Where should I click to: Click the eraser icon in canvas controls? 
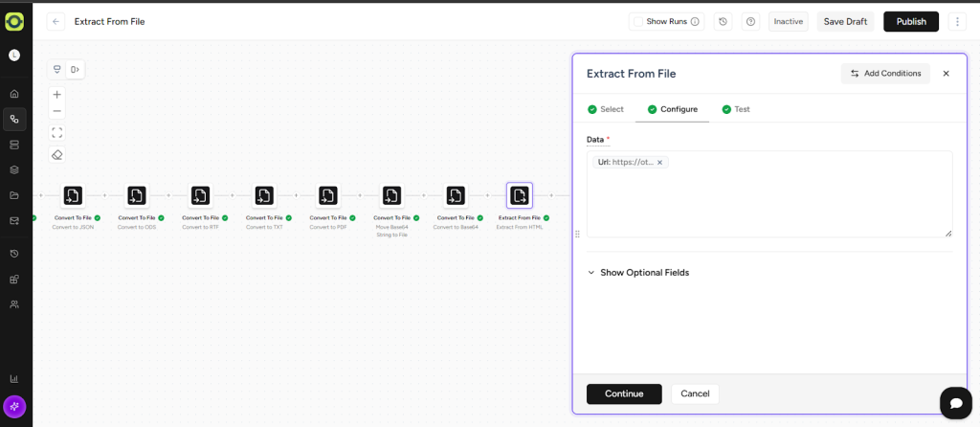tap(56, 154)
